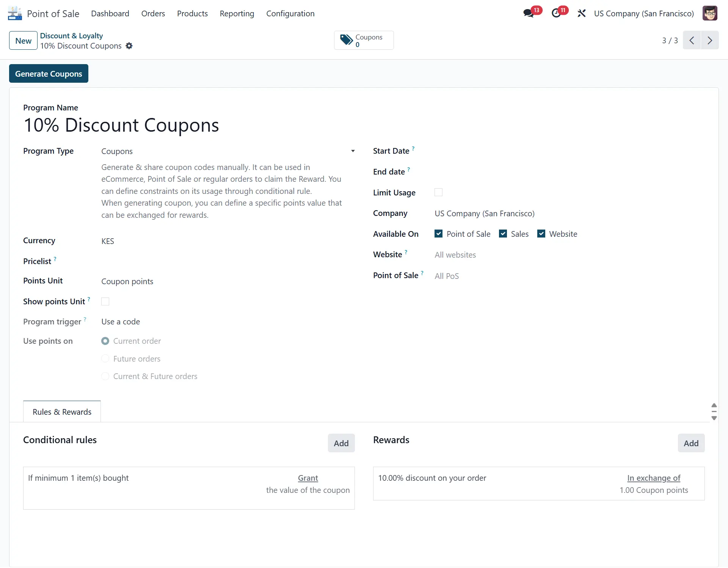This screenshot has height=568, width=728.
Task: Open the Configuration menu
Action: [290, 13]
